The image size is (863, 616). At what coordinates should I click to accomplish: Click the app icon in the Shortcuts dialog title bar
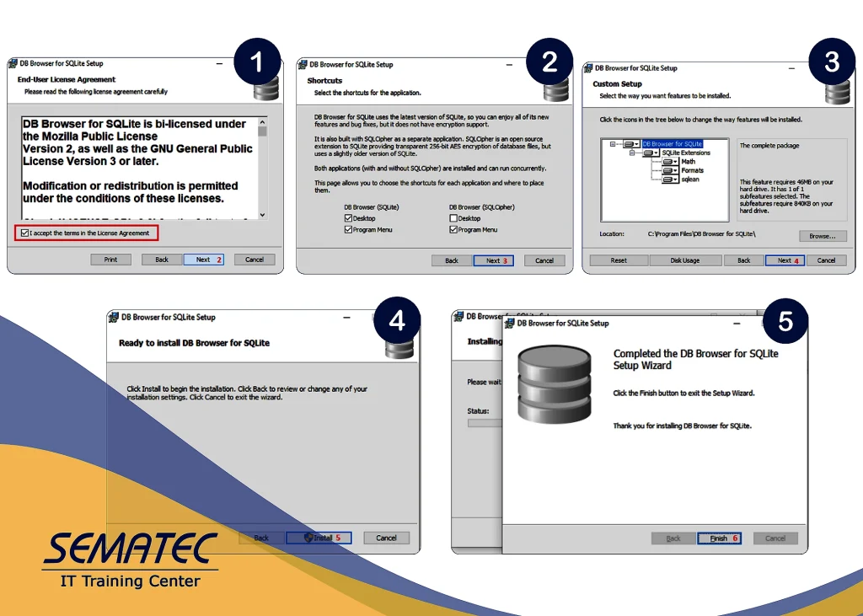coord(303,65)
